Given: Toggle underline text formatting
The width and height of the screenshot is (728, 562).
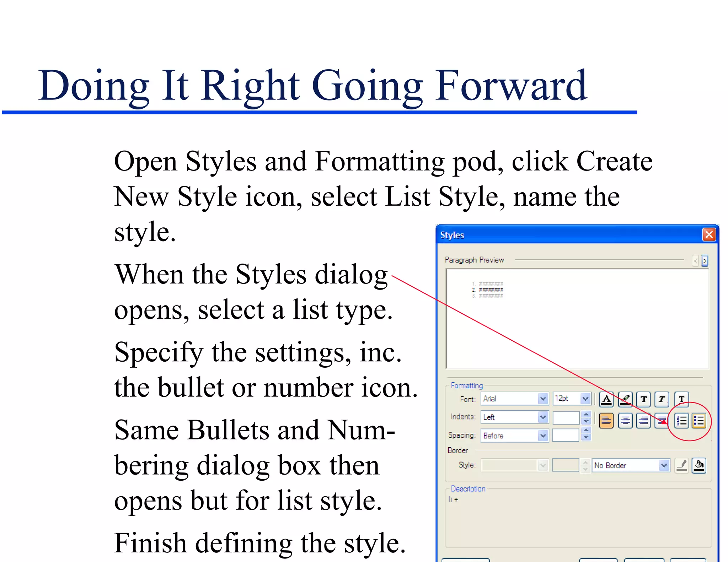Looking at the screenshot, I should (681, 399).
